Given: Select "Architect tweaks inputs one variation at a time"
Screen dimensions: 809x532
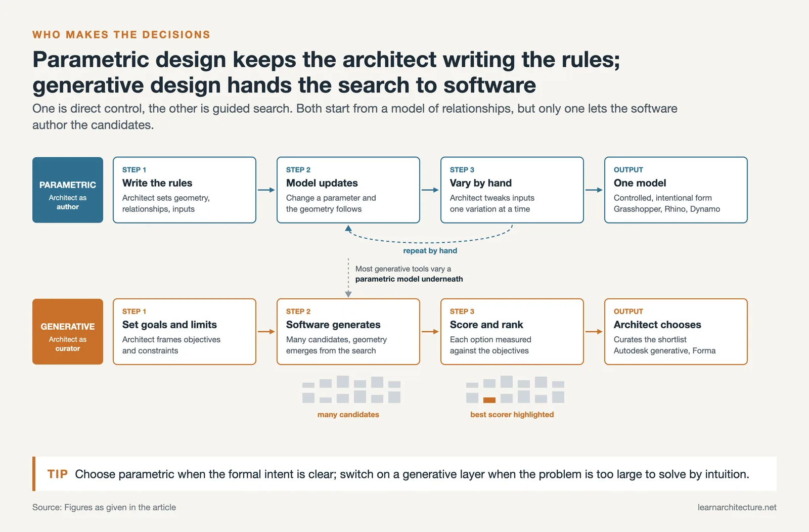Looking at the screenshot, I should (492, 203).
